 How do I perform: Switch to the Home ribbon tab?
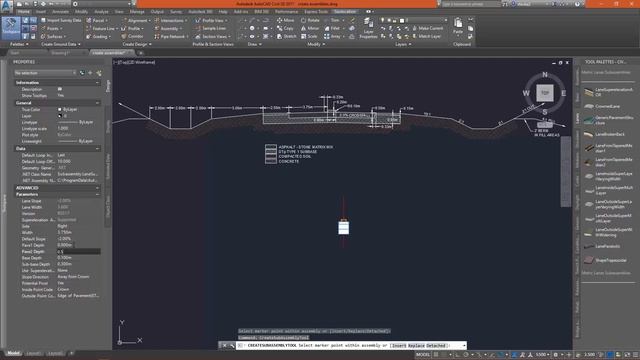(x=24, y=12)
